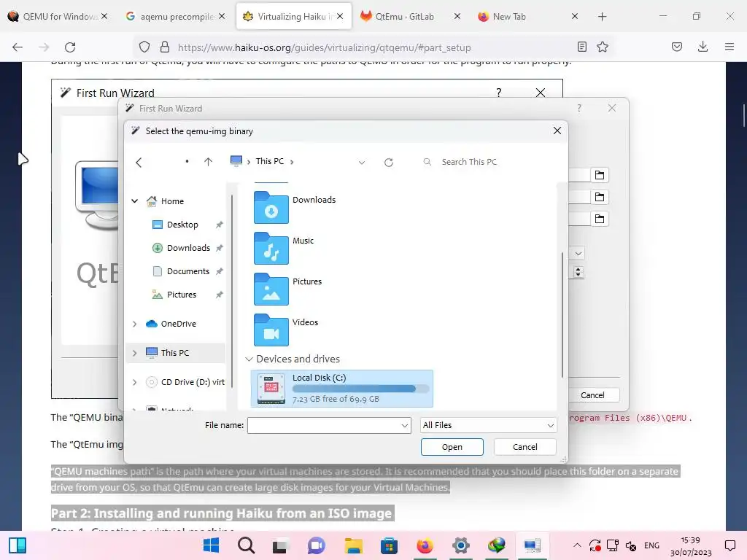Save page to Pocket

pyautogui.click(x=676, y=47)
